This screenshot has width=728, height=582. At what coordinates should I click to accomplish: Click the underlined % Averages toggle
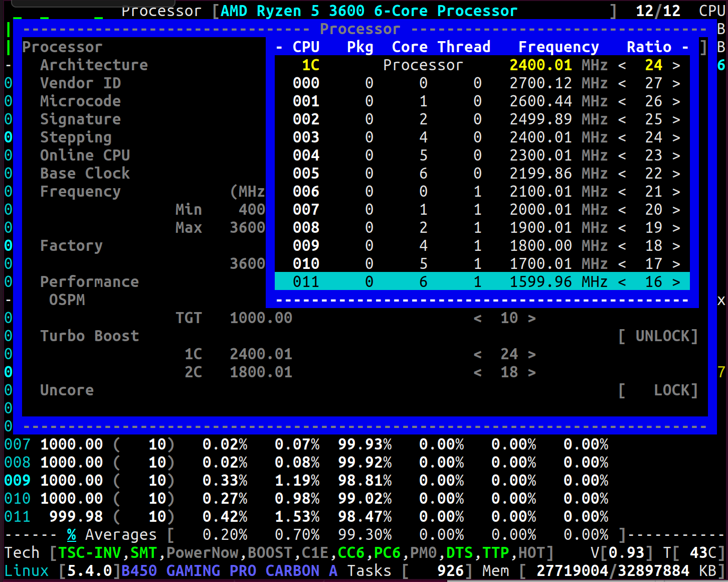[71, 535]
